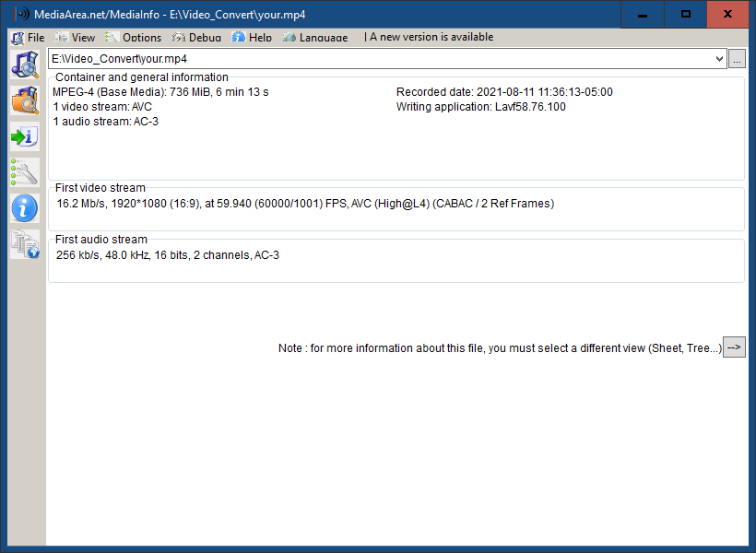
Task: Open the Options menu
Action: tap(134, 37)
